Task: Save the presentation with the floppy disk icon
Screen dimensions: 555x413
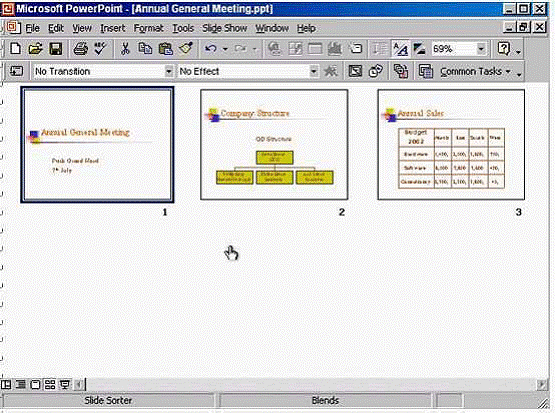Action: pos(56,48)
